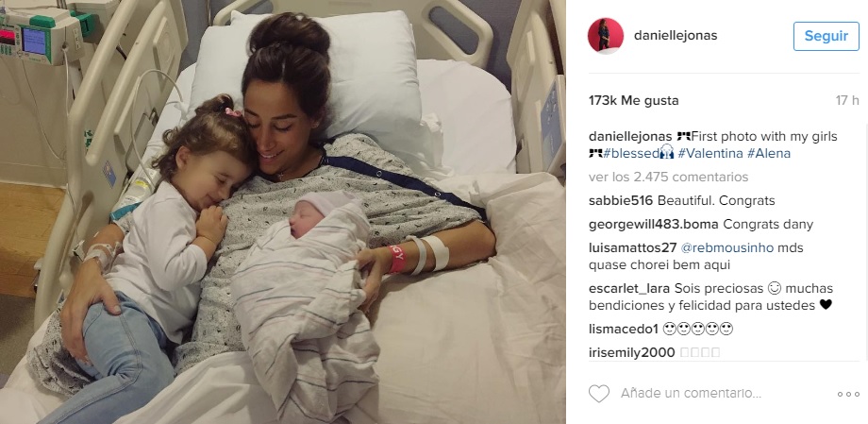
Task: View the 173k Me gusta likes list
Action: tap(634, 101)
